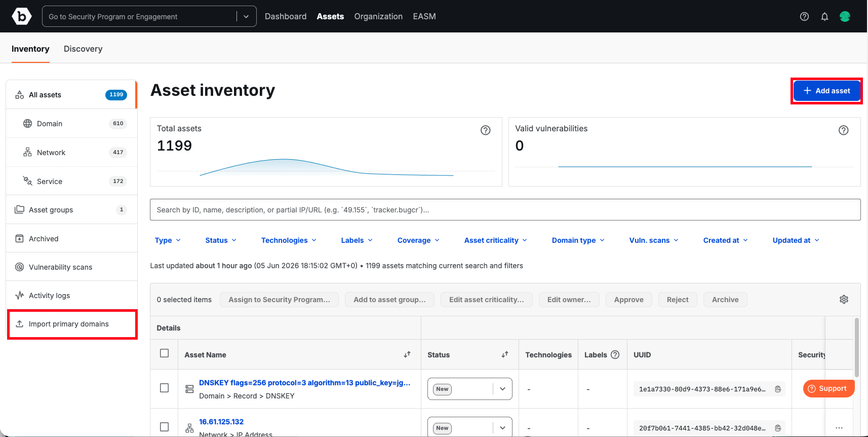This screenshot has height=437, width=868.
Task: Open the notifications bell icon
Action: (824, 17)
